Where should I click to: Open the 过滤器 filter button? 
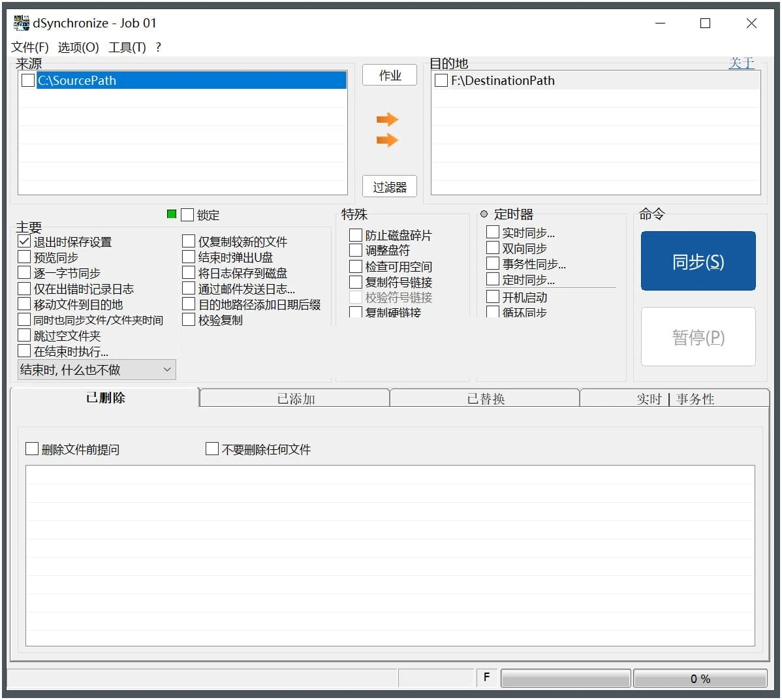390,187
